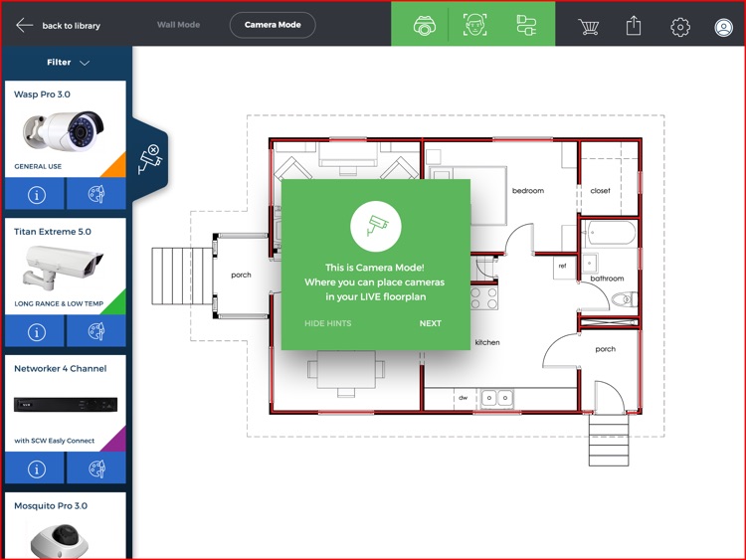Open color palette for Networker 4 Channel

[x=96, y=468]
